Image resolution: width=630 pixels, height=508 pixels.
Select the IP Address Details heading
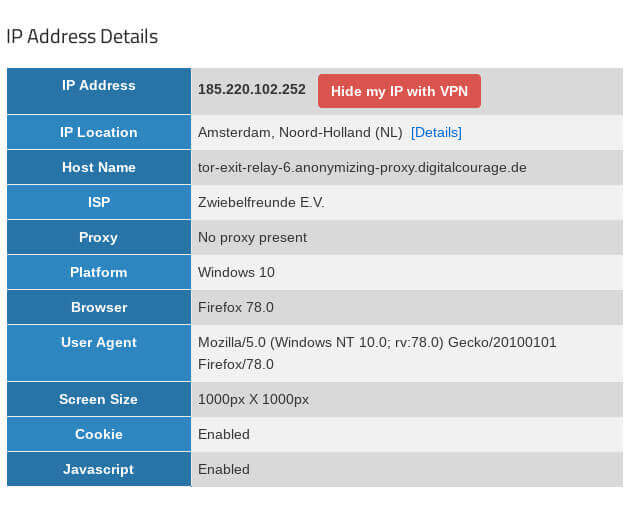pos(82,37)
